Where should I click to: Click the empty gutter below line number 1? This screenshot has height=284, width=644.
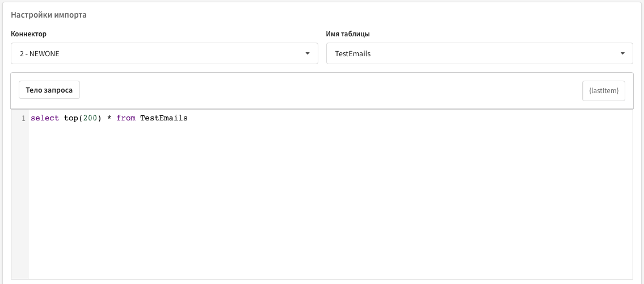20,202
